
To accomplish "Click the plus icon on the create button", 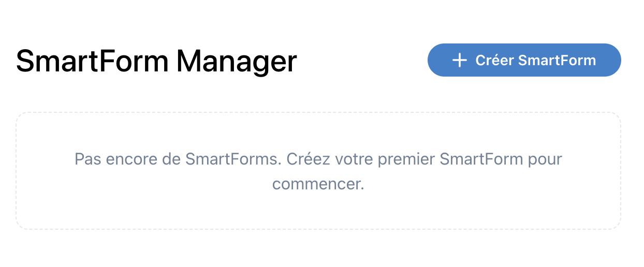I will coord(459,61).
